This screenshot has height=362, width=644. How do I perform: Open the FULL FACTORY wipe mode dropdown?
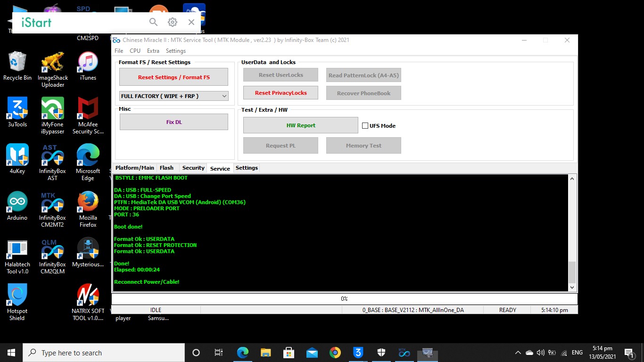tap(173, 96)
